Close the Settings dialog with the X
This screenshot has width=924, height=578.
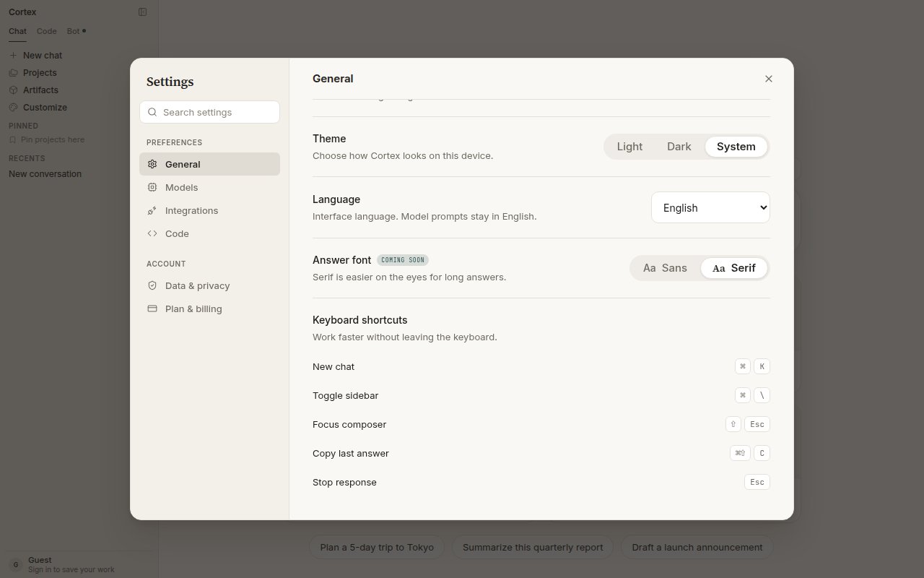click(768, 79)
